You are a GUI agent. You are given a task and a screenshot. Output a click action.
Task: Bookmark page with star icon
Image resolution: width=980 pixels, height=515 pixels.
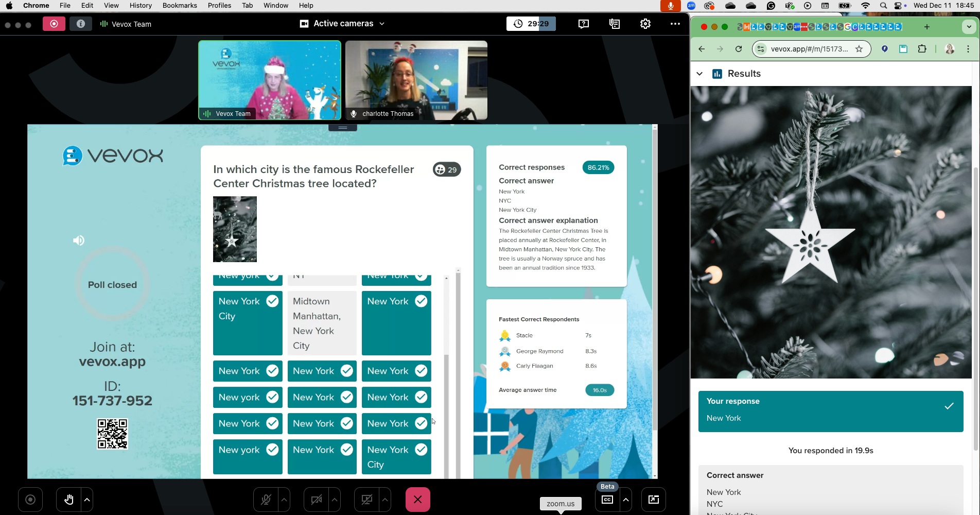(859, 49)
